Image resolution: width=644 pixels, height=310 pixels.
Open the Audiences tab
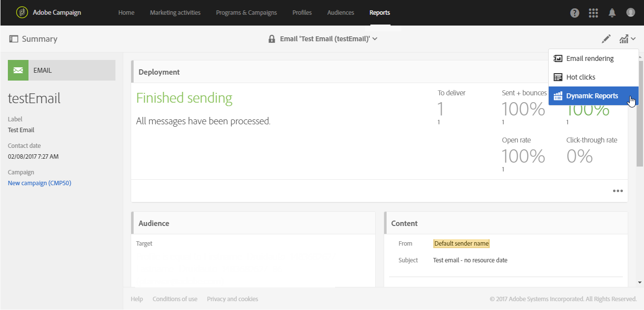[x=340, y=13]
